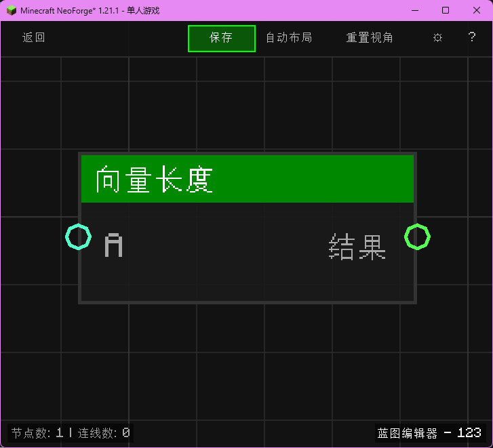Minimize the Minecraft NeoForge window
The image size is (493, 448).
tap(415, 10)
